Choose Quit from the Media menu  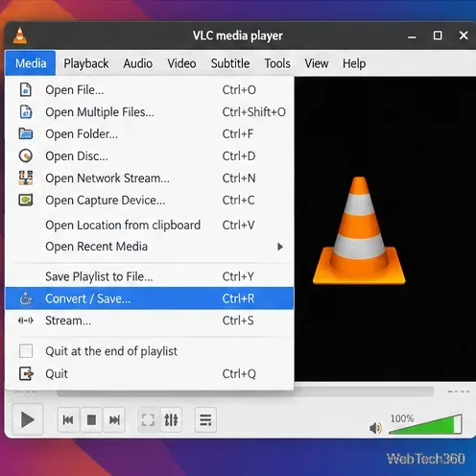150,373
